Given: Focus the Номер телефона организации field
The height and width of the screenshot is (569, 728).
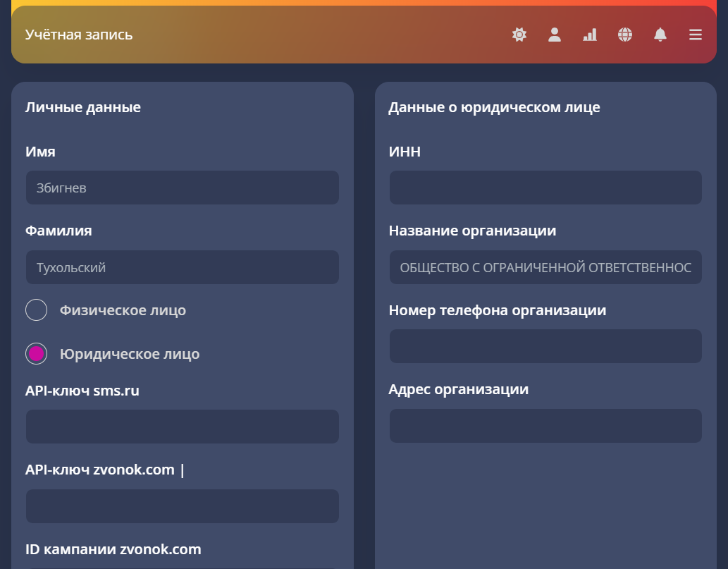Looking at the screenshot, I should pyautogui.click(x=545, y=346).
